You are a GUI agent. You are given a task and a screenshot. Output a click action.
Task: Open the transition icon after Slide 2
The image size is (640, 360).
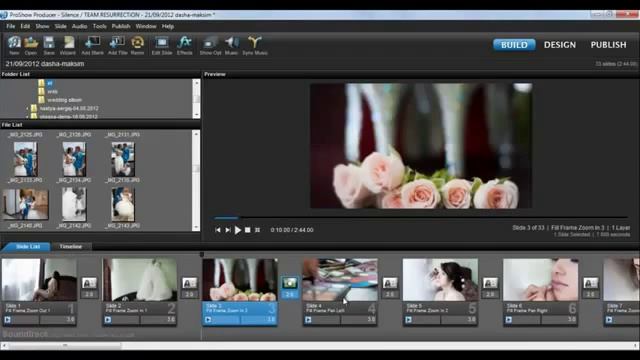point(189,283)
